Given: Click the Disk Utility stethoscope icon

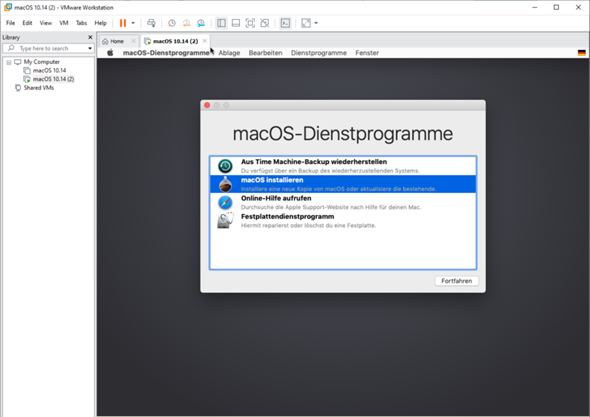Looking at the screenshot, I should pos(225,221).
